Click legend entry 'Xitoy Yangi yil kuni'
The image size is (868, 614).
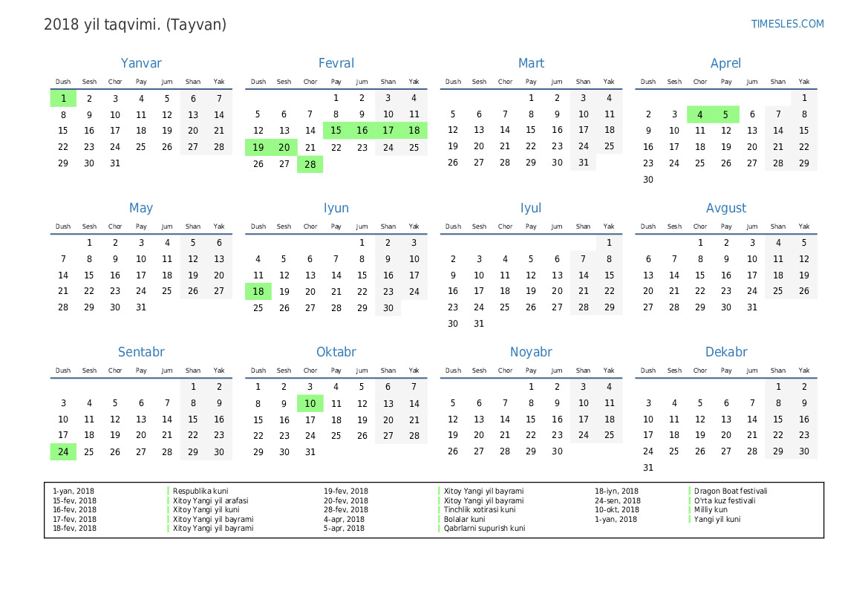[206, 509]
